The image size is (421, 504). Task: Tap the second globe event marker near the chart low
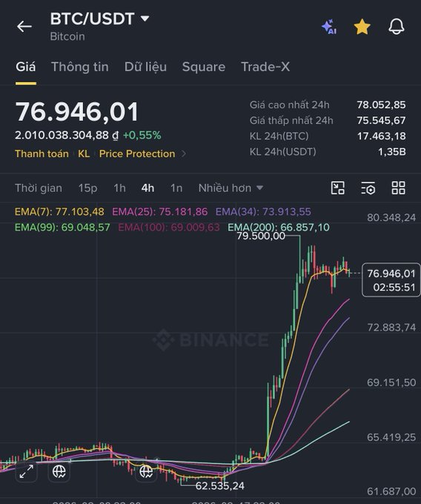pos(146,471)
